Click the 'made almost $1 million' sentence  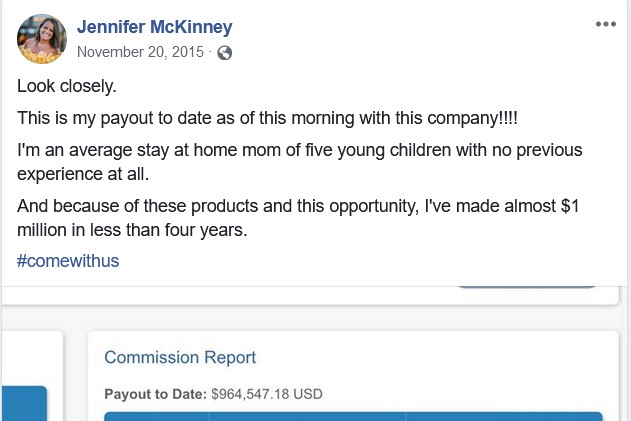(298, 206)
